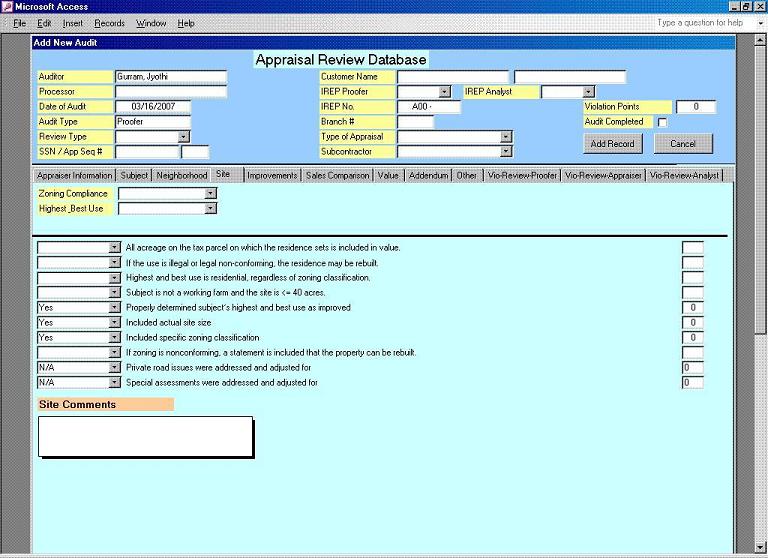Open the Insert menu

coord(72,23)
